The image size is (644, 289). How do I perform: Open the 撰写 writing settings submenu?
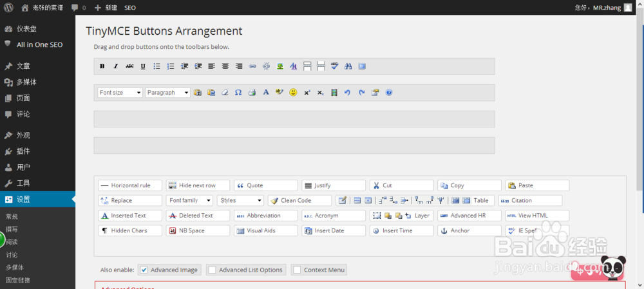12,230
